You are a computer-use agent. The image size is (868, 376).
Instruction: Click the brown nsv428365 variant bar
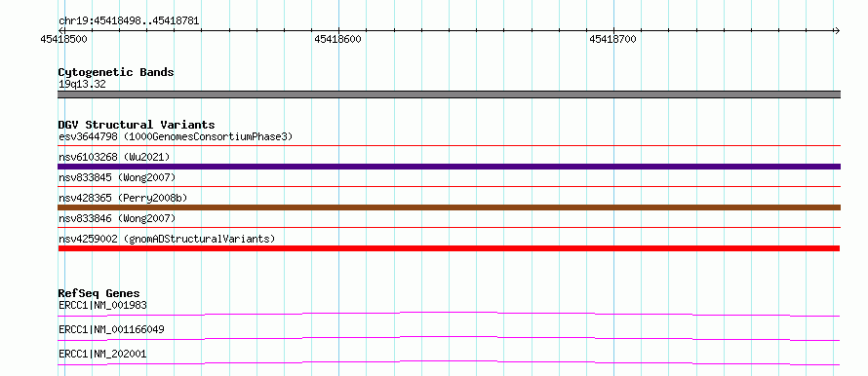coord(449,207)
